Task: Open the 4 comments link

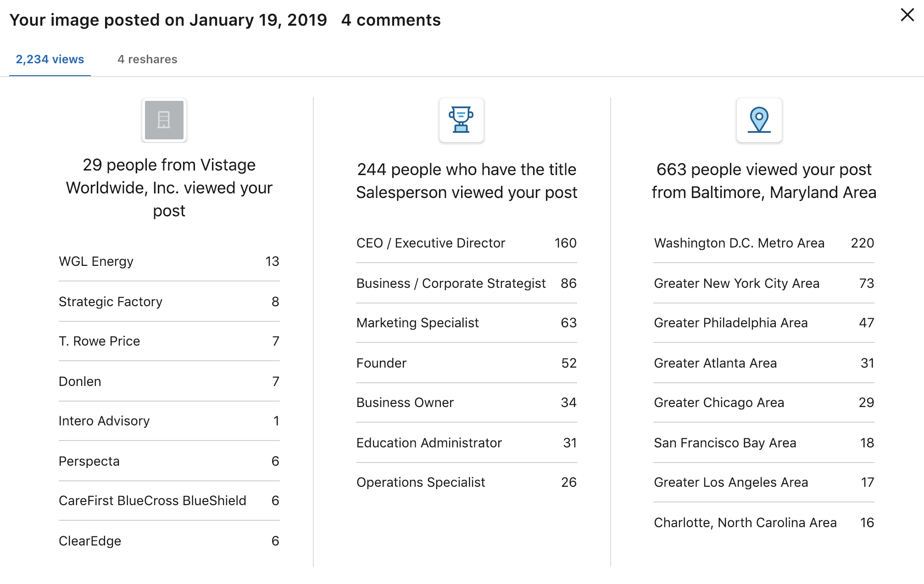Action: (391, 20)
